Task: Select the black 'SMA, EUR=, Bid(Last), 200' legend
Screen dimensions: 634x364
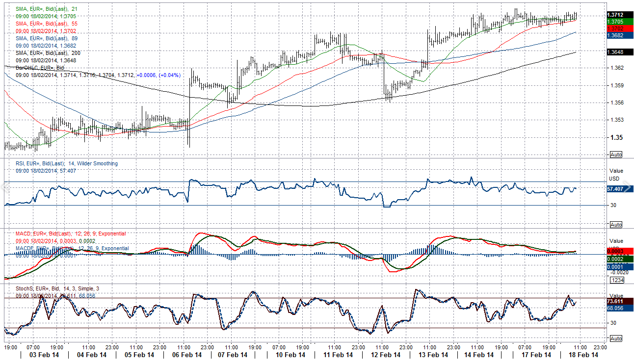Action: point(48,53)
